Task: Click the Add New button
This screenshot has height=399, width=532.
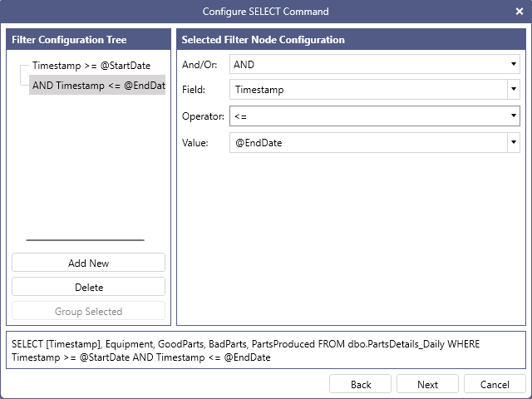Action: 89,263
